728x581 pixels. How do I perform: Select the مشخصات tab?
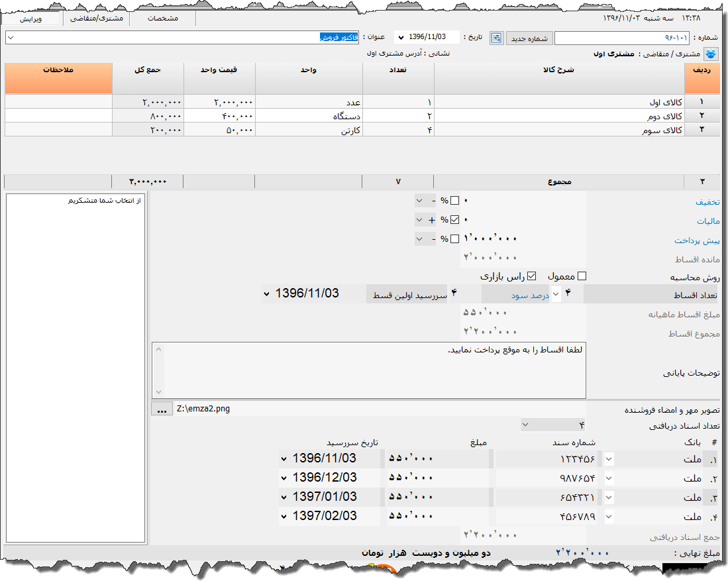[162, 19]
